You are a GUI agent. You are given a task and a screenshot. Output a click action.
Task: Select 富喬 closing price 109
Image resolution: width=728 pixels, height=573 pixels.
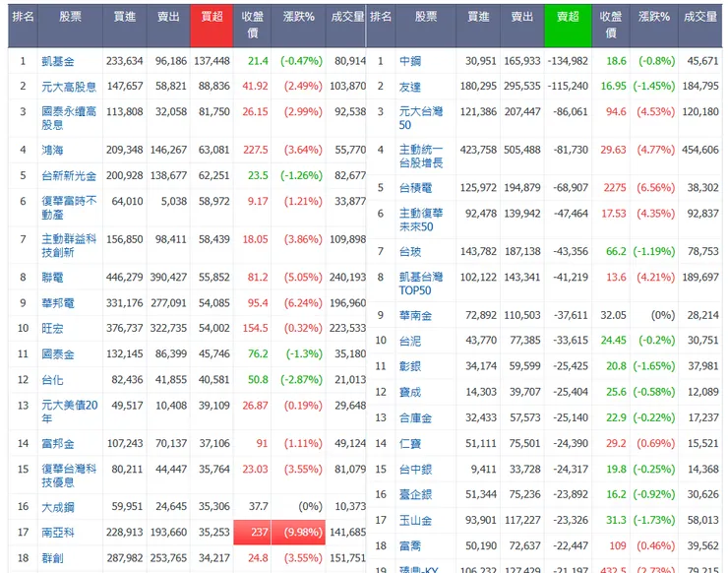click(x=618, y=545)
